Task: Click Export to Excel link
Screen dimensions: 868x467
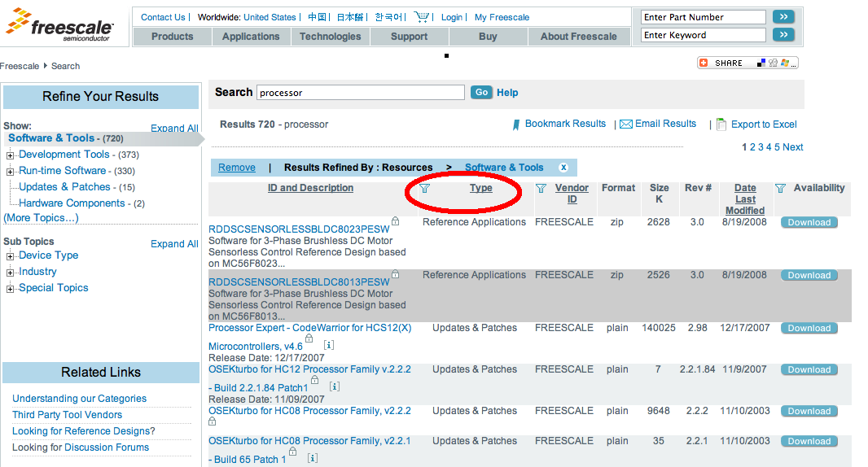Action: tap(764, 124)
